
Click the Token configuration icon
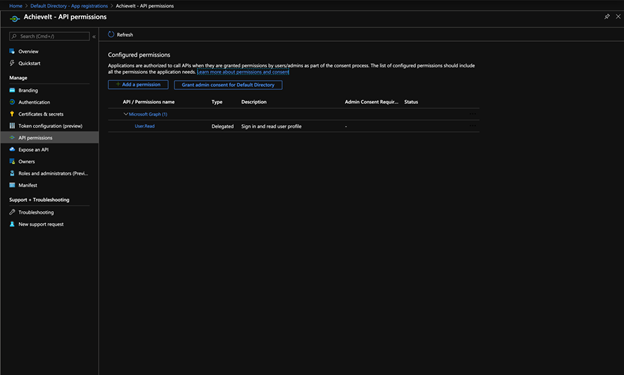pos(12,126)
